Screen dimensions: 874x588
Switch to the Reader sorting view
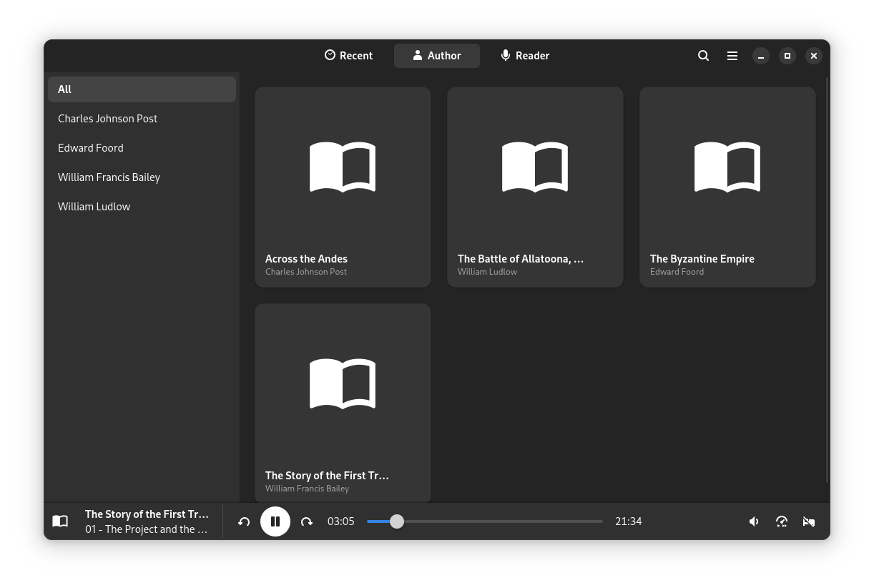coord(524,55)
